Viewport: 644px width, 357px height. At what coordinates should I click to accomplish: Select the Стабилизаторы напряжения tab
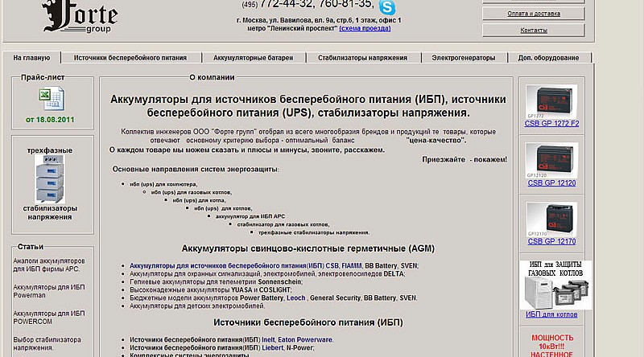tap(362, 58)
